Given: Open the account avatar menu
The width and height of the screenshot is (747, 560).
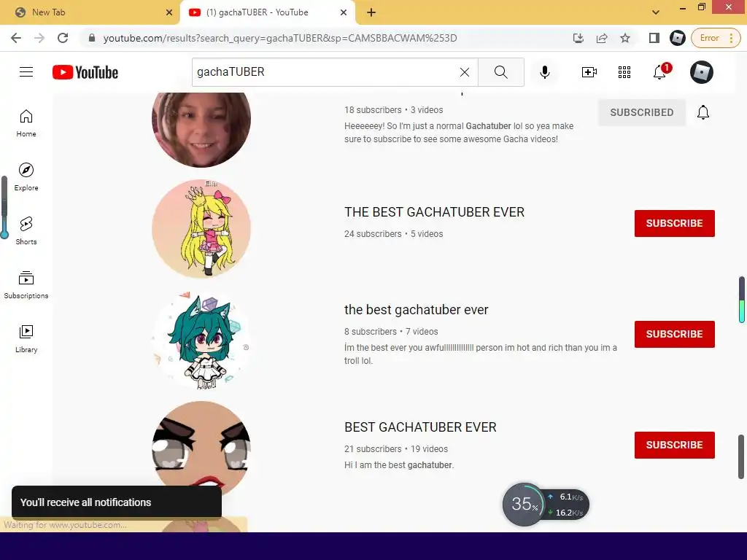Looking at the screenshot, I should [701, 72].
